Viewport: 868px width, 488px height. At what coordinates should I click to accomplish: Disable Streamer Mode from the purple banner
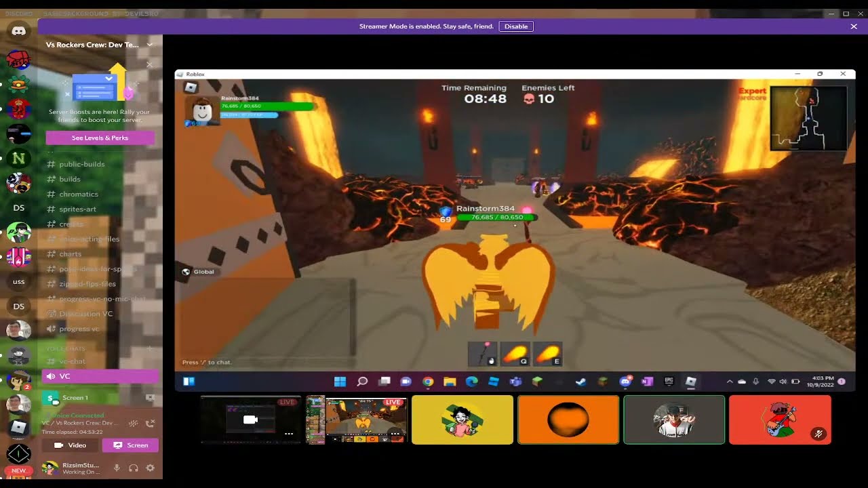coord(516,26)
